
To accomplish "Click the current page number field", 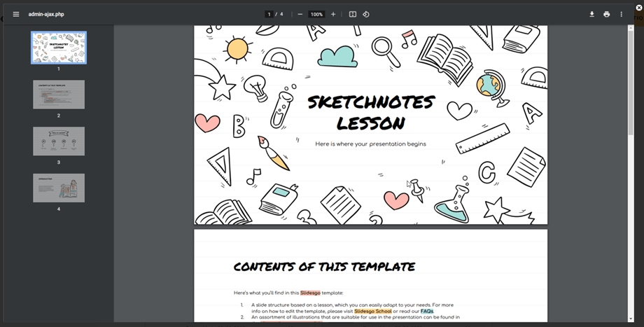I will 269,14.
